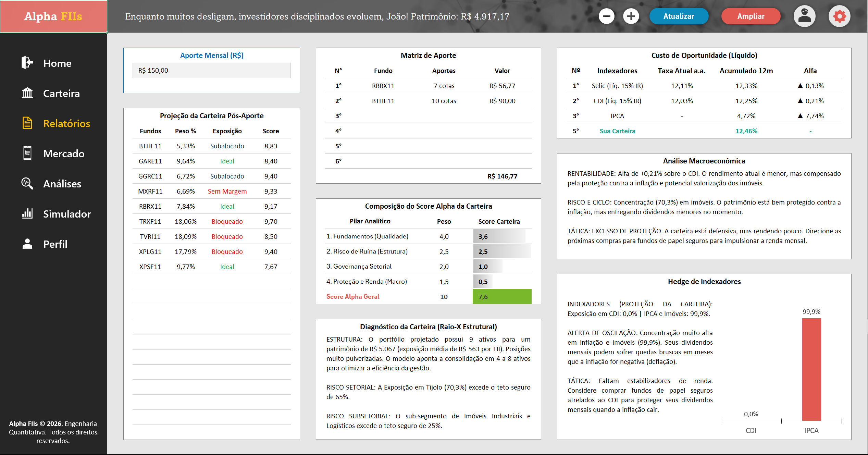Viewport: 868px width, 455px height.
Task: Click the XPLG11 fund cell
Action: 150,251
